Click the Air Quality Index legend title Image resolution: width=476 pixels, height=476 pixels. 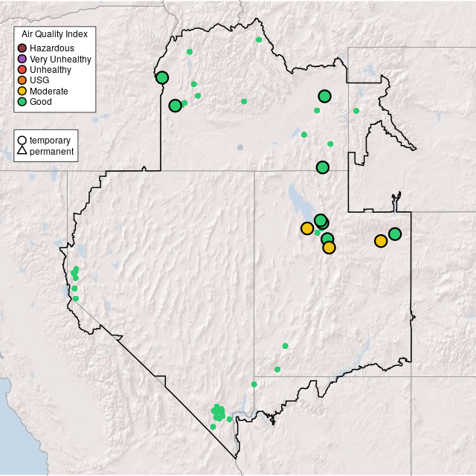pos(54,34)
